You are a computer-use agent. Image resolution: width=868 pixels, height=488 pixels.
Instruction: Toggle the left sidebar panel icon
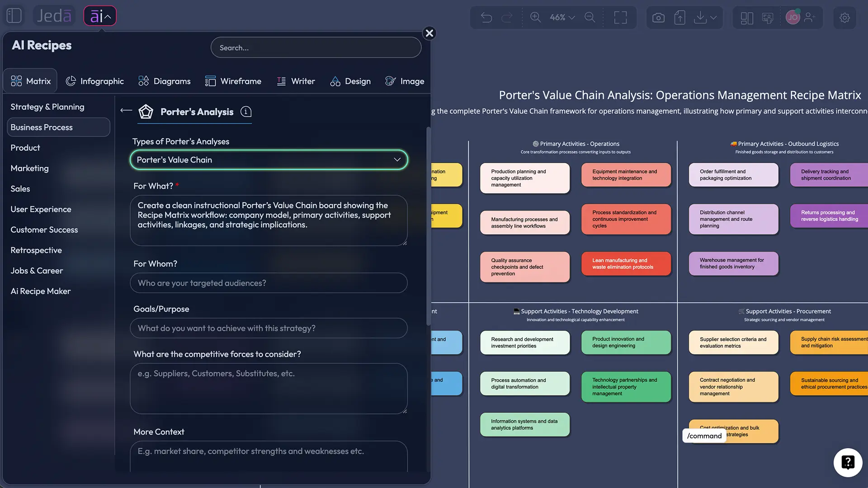pyautogui.click(x=14, y=16)
